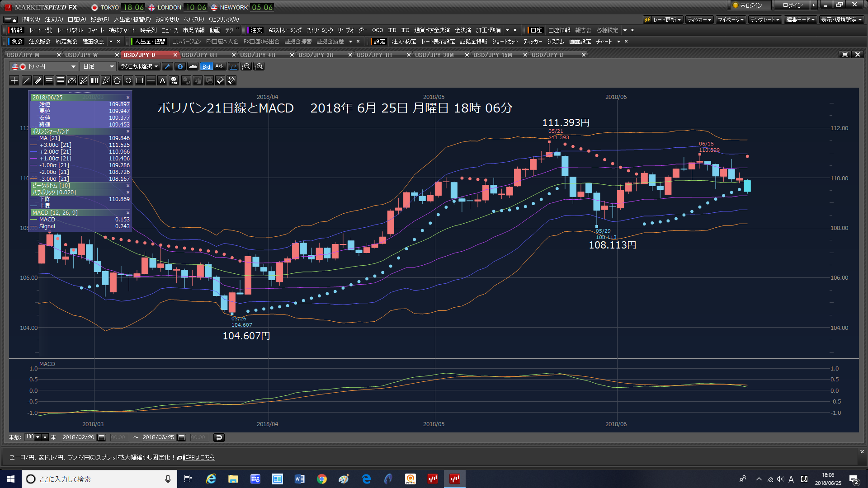Click the start date 2018/02/20 field
Image resolution: width=868 pixels, height=488 pixels.
[79, 437]
